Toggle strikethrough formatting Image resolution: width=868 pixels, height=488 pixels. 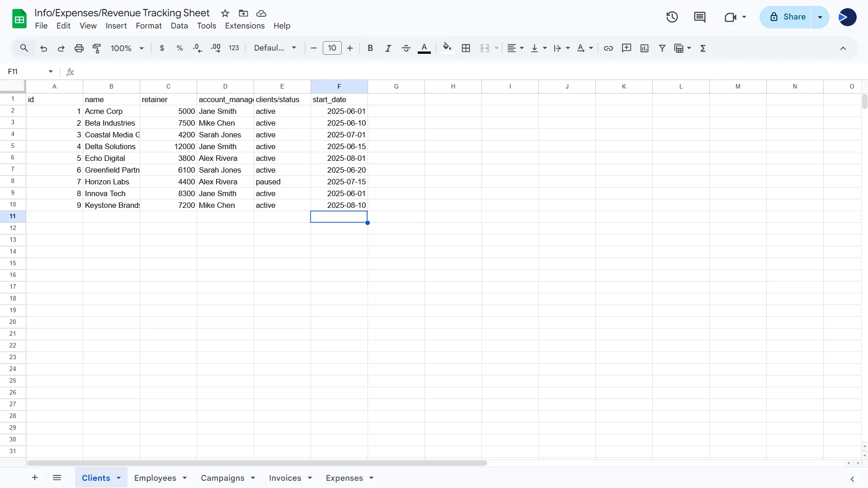(x=406, y=48)
